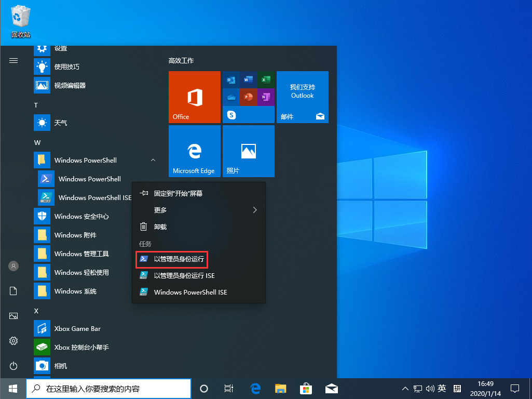
Task: Expand hidden icons in the system tray
Action: (404, 388)
